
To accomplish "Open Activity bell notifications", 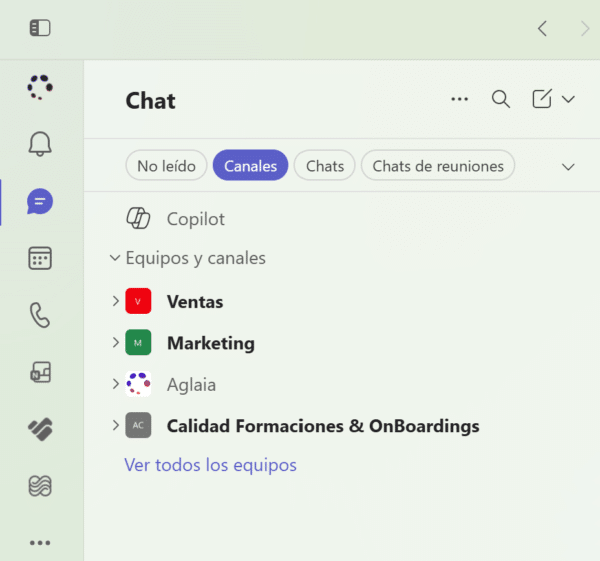I will (40, 144).
